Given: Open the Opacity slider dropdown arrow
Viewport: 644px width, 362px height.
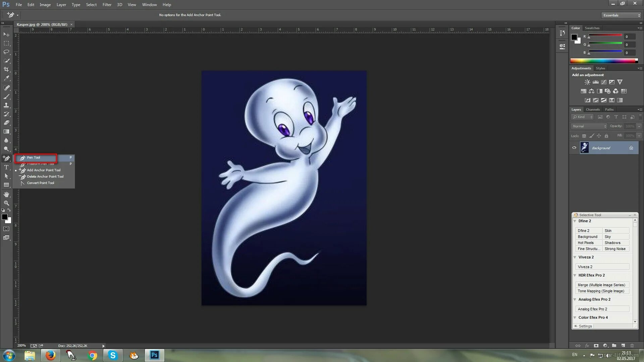Looking at the screenshot, I should (639, 126).
